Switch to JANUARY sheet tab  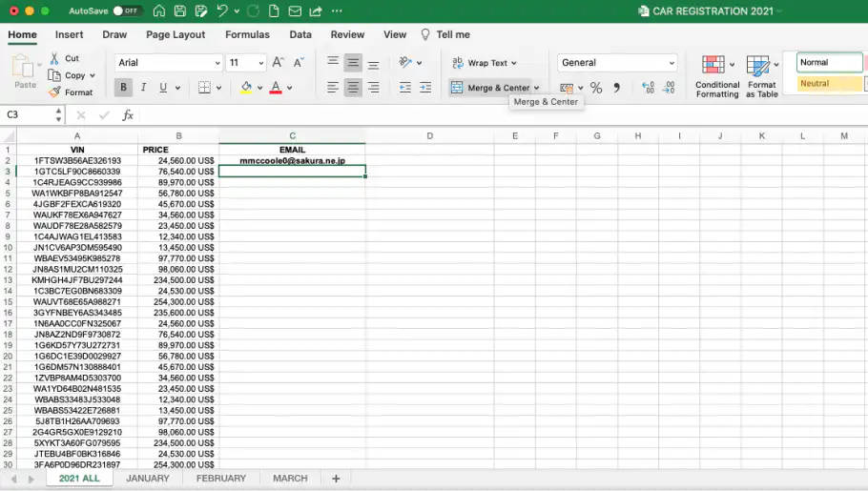147,479
